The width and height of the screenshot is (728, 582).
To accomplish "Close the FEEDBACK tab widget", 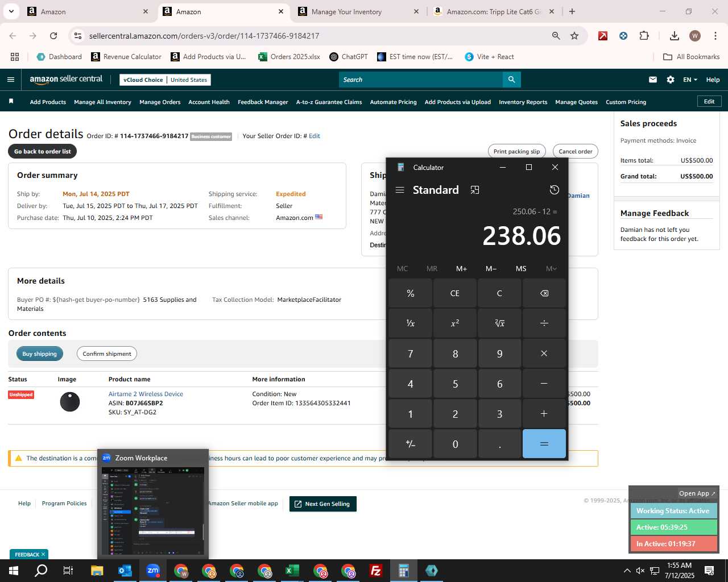I will point(43,554).
